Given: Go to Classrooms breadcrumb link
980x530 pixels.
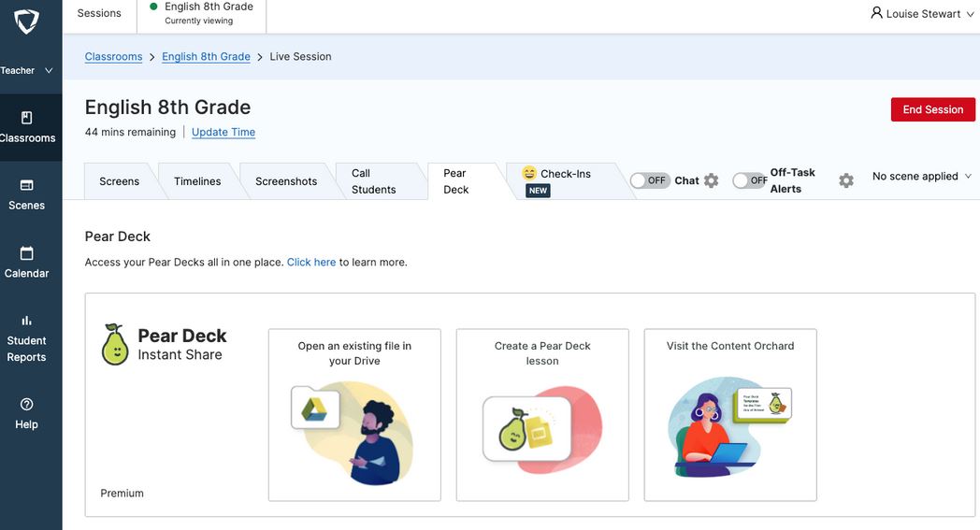Looking at the screenshot, I should [114, 56].
